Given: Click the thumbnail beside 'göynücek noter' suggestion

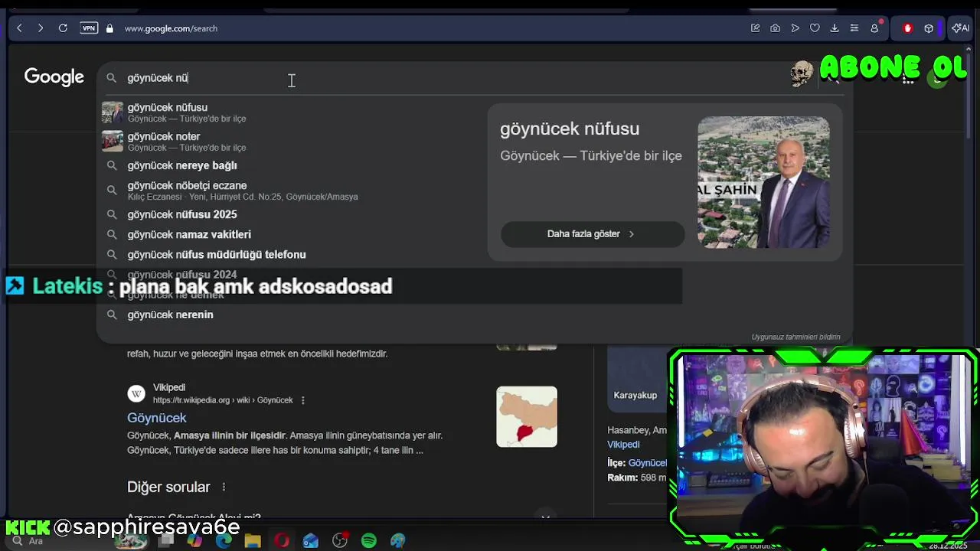Looking at the screenshot, I should tap(113, 142).
